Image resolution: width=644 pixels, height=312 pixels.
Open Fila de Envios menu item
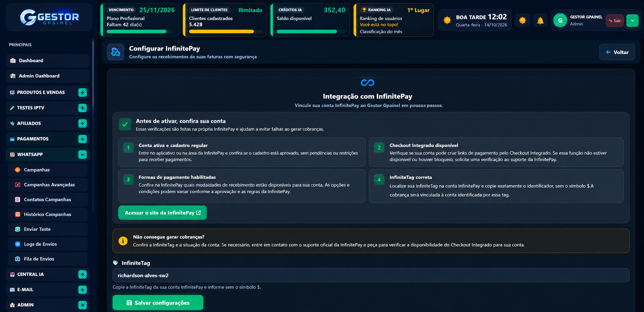48,259
